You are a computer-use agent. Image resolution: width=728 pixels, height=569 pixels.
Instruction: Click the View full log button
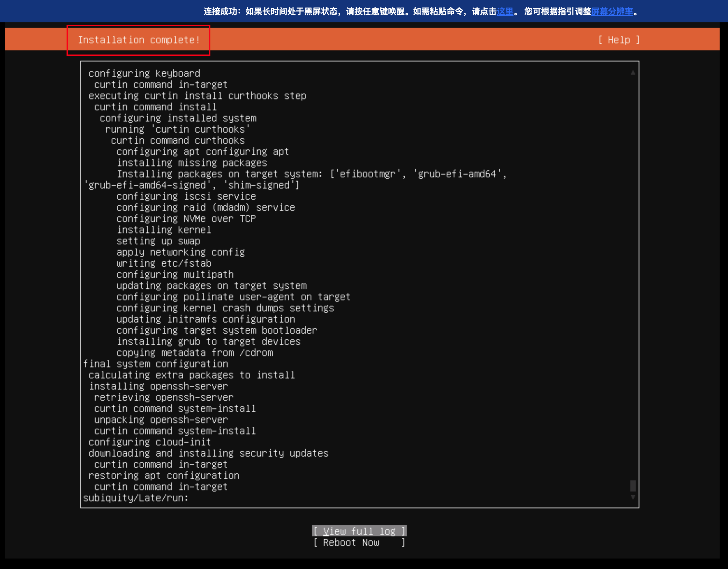359,531
